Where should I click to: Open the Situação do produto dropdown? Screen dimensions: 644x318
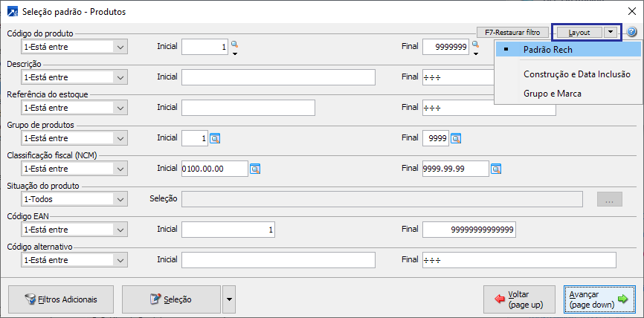pyautogui.click(x=121, y=199)
